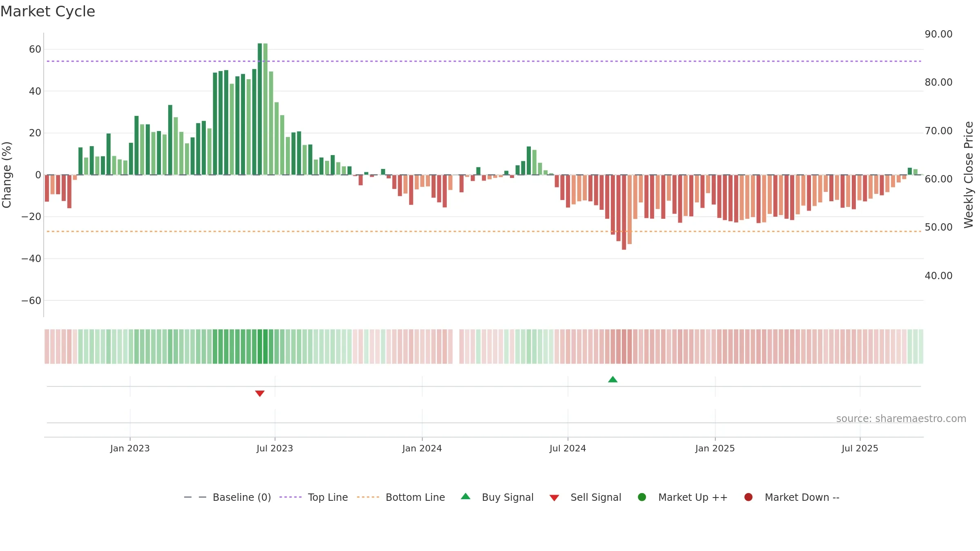This screenshot has height=551, width=980.
Task: Click the purple dotted line sample in legend
Action: click(x=290, y=497)
